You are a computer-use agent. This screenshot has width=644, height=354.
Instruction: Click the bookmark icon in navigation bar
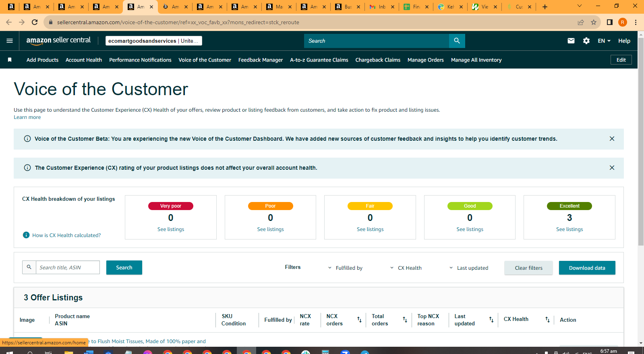(x=10, y=60)
